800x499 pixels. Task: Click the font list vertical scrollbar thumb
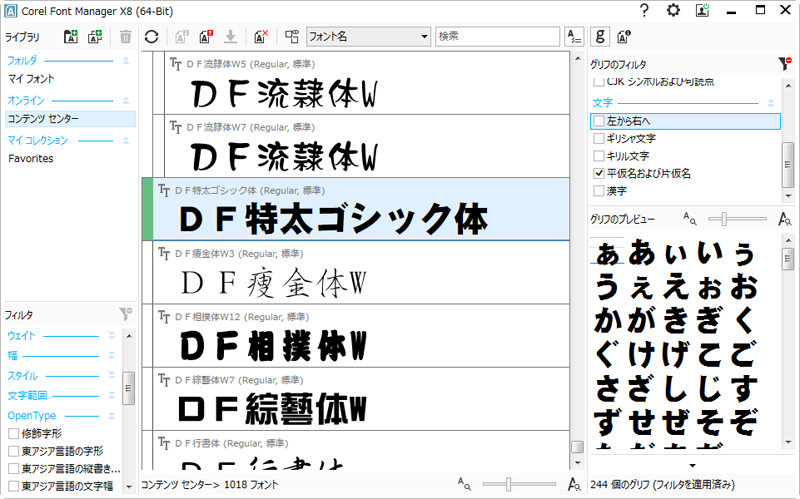click(577, 447)
